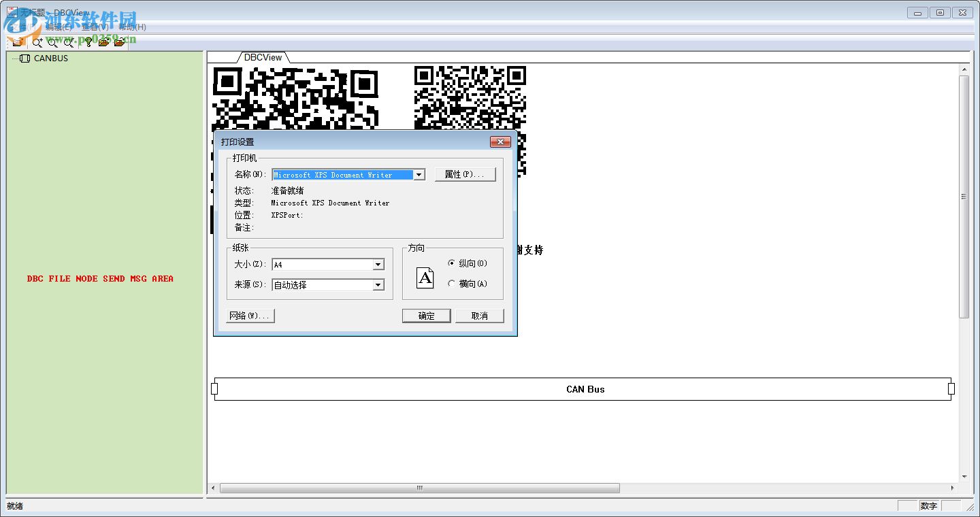Select 纵向(O) portrait orientation
Screen dimensions: 980x517
point(452,263)
